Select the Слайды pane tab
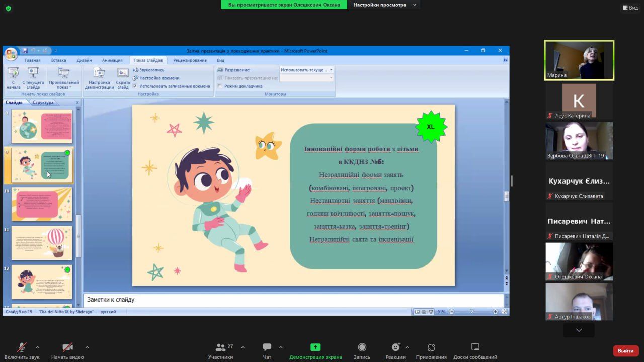 tap(14, 102)
